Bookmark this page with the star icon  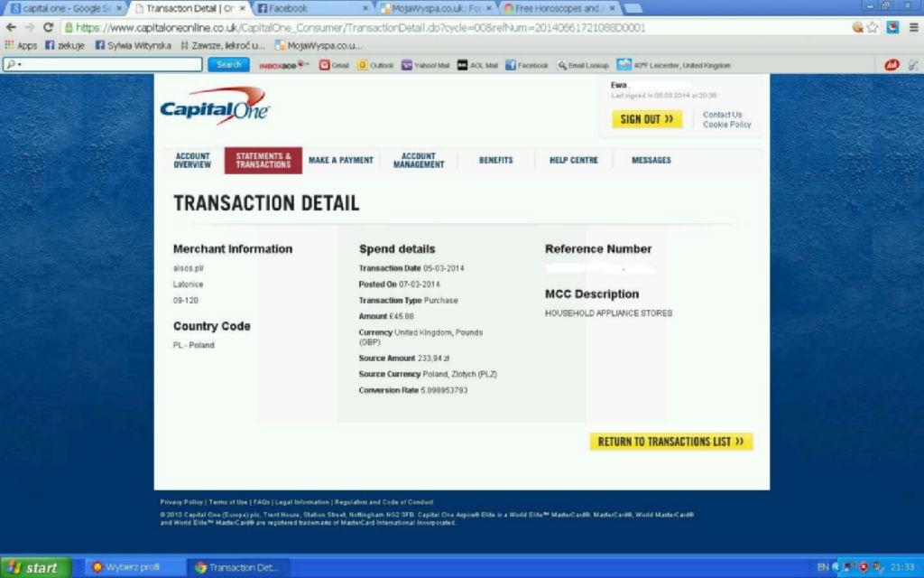click(x=873, y=27)
